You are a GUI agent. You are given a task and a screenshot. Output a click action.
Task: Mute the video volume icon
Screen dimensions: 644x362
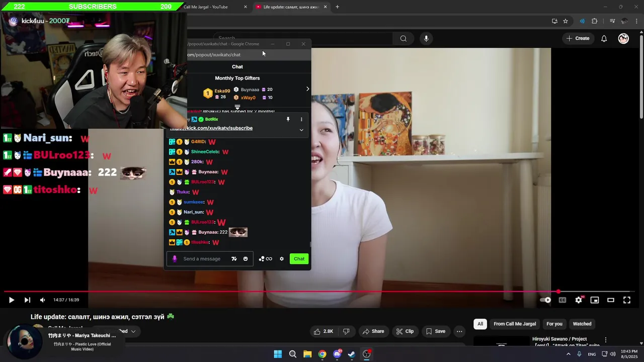coord(42,300)
